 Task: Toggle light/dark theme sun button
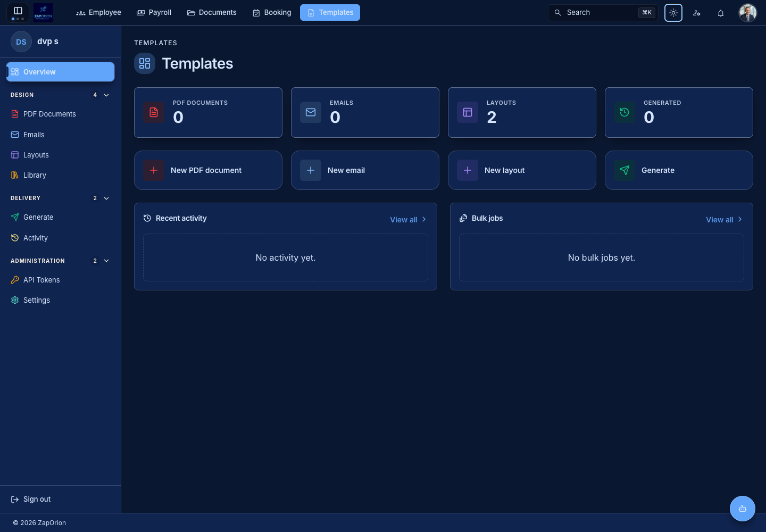pyautogui.click(x=673, y=13)
